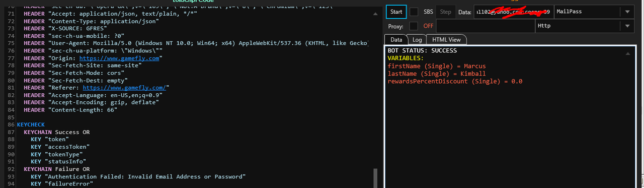This screenshot has width=644, height=188.
Task: Click the KEY "accessToken" line
Action: point(60,147)
